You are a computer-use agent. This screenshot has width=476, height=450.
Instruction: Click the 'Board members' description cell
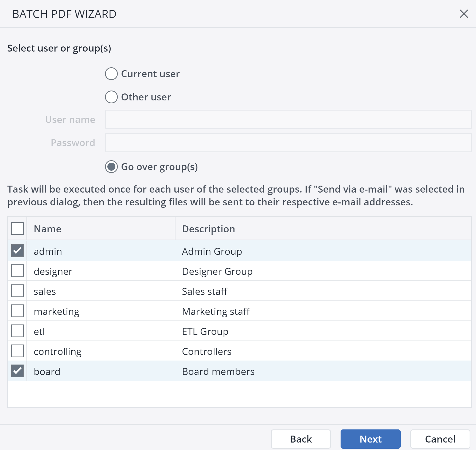pyautogui.click(x=323, y=371)
